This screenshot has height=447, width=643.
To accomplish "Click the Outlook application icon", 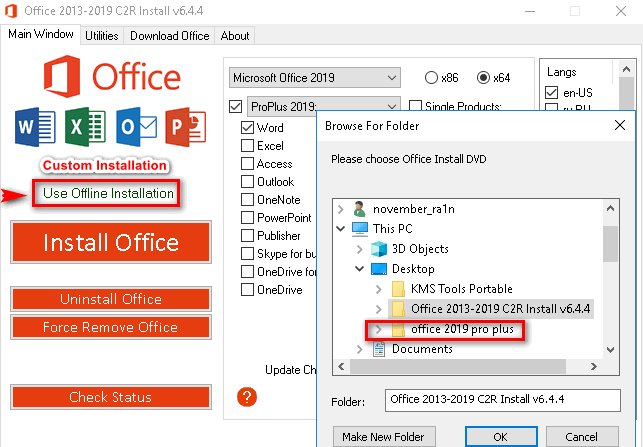I will pyautogui.click(x=136, y=127).
